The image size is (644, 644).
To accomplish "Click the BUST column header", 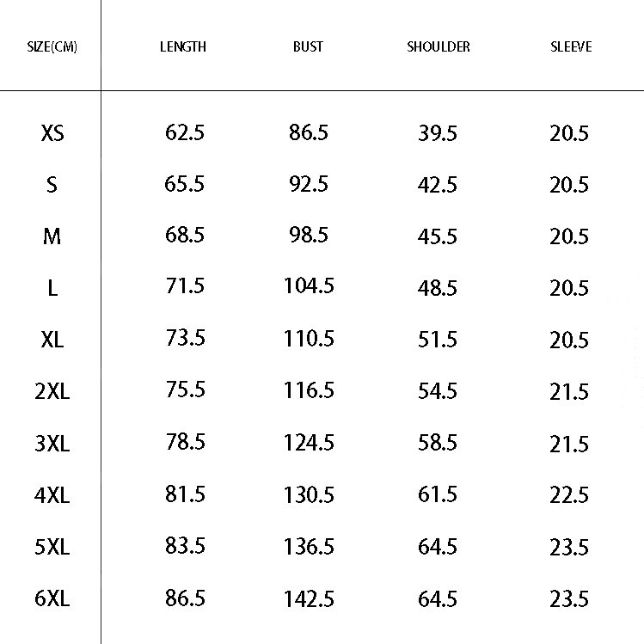I will tap(308, 47).
